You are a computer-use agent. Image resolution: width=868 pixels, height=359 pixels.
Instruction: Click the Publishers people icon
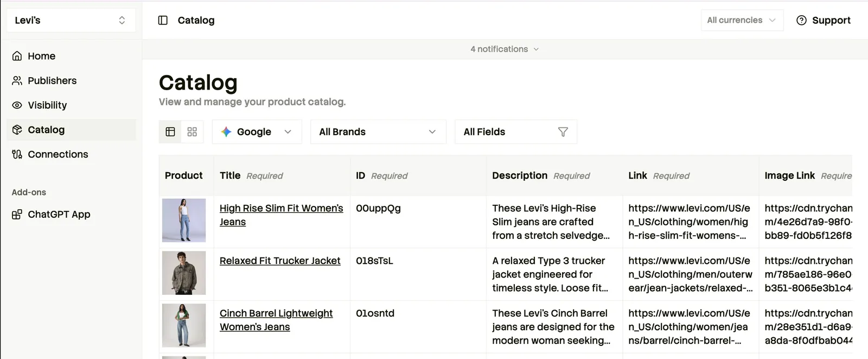point(17,80)
